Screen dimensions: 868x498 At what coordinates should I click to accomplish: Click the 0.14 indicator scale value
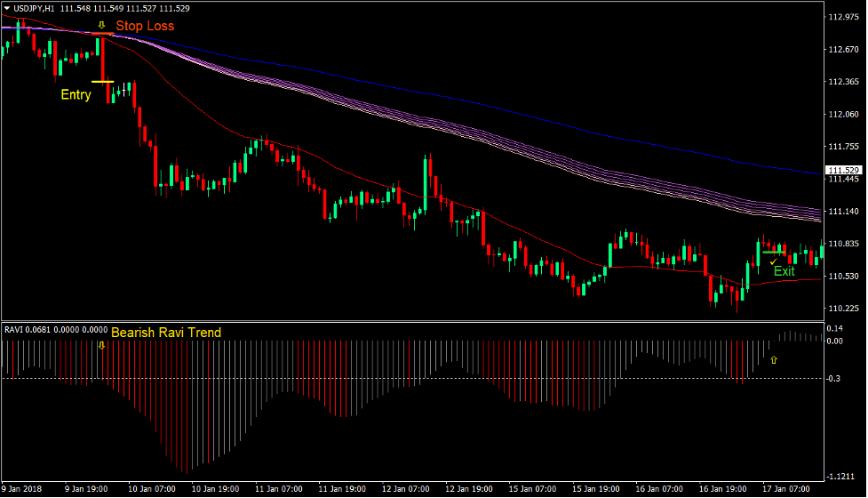835,328
